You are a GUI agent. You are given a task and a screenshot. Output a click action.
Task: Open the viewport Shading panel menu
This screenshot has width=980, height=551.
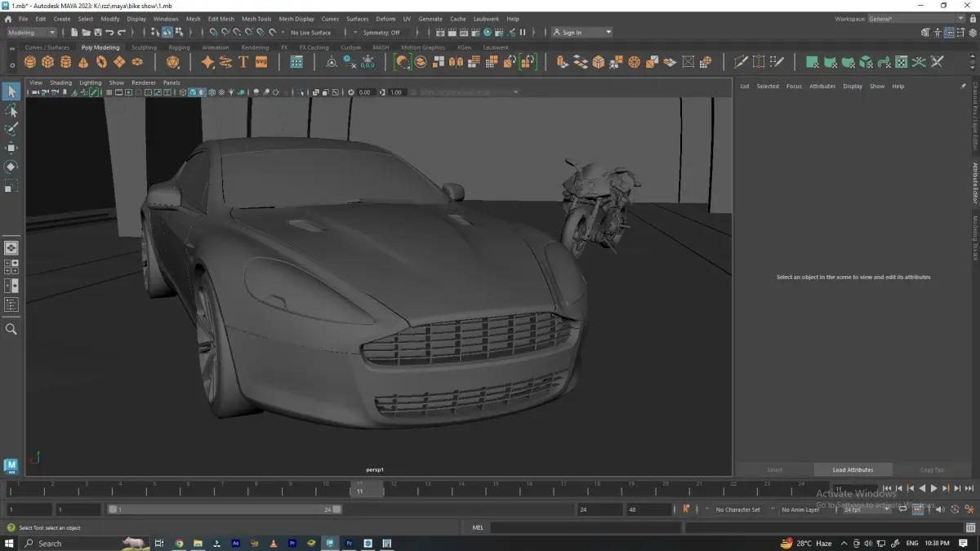tap(61, 82)
